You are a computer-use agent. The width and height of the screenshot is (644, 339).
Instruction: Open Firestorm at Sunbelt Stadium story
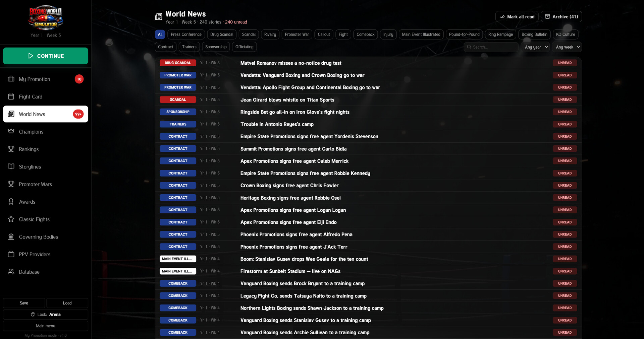tap(368, 271)
